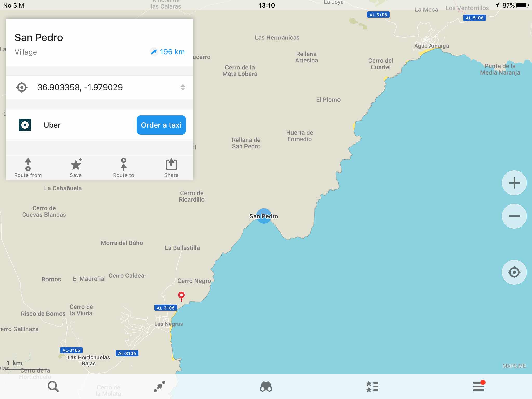Viewport: 532px width, 399px height.
Task: Center map on my location
Action: coord(514,272)
